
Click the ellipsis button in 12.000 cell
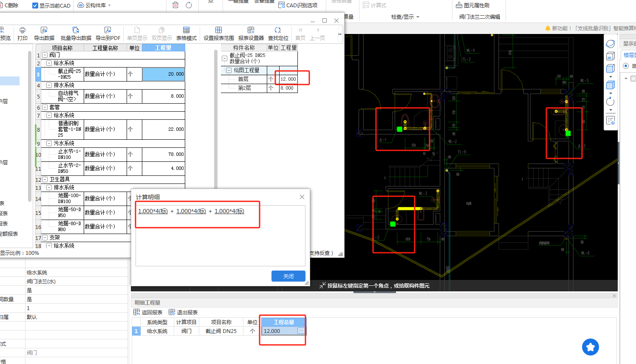pos(301,330)
